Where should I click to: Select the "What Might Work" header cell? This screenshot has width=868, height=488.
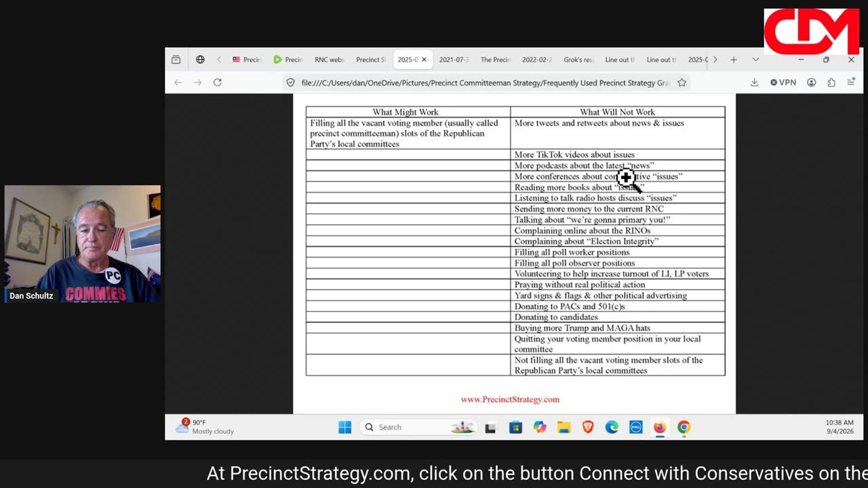point(408,112)
